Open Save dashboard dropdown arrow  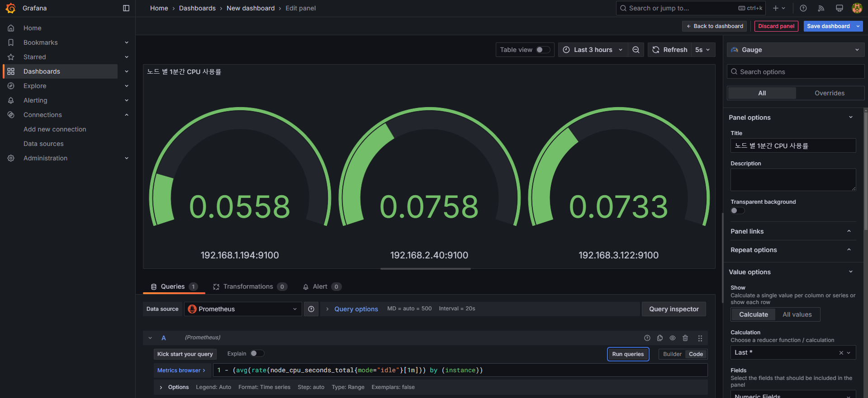click(858, 26)
